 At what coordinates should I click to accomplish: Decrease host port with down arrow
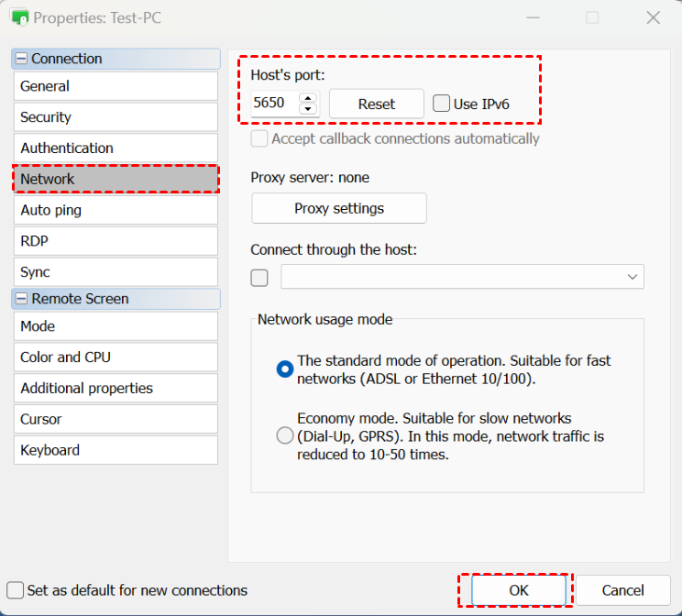pos(308,110)
